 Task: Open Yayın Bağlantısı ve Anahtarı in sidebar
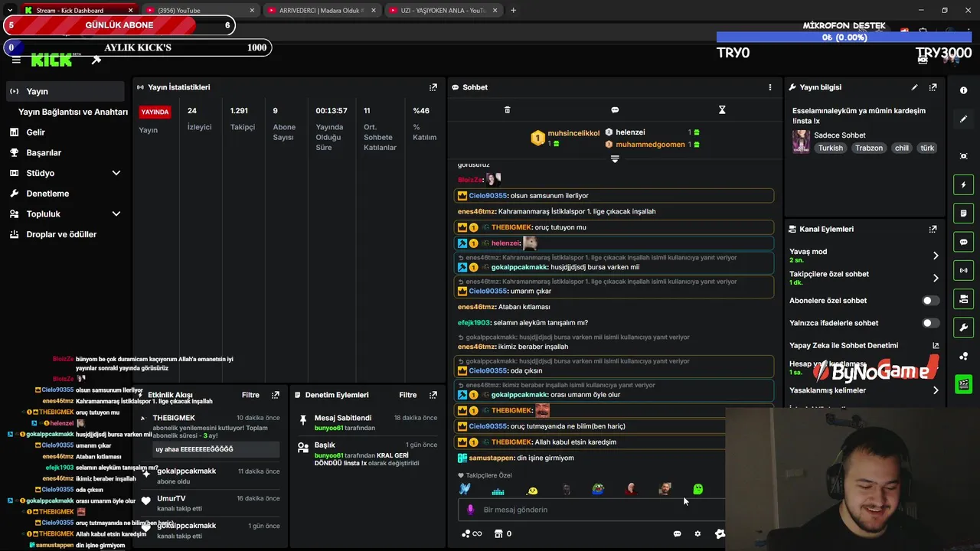tap(73, 112)
